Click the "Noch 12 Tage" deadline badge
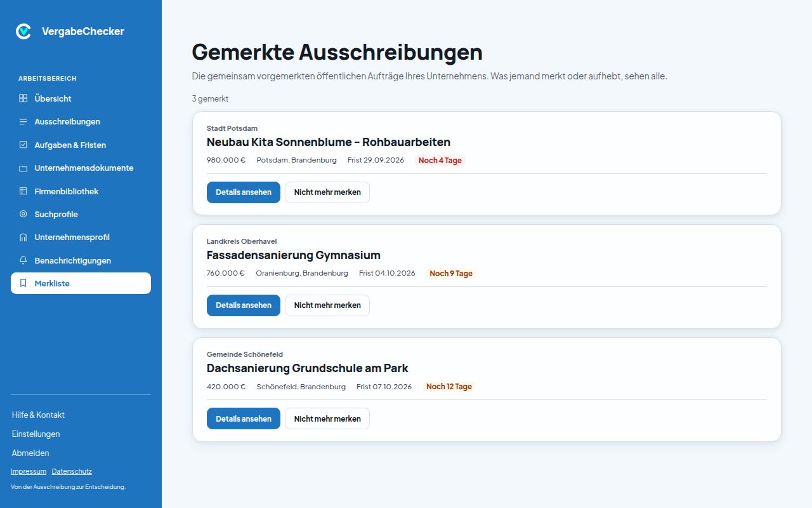 [x=449, y=387]
